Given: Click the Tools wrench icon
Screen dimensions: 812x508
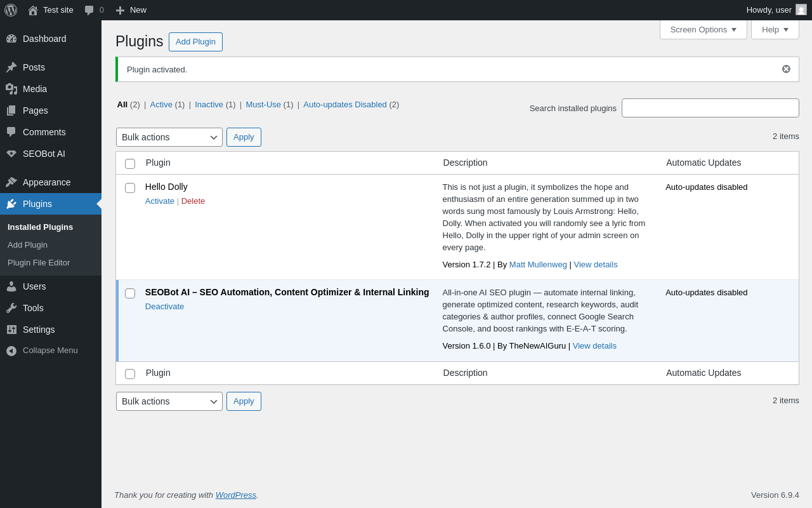Looking at the screenshot, I should (11, 308).
